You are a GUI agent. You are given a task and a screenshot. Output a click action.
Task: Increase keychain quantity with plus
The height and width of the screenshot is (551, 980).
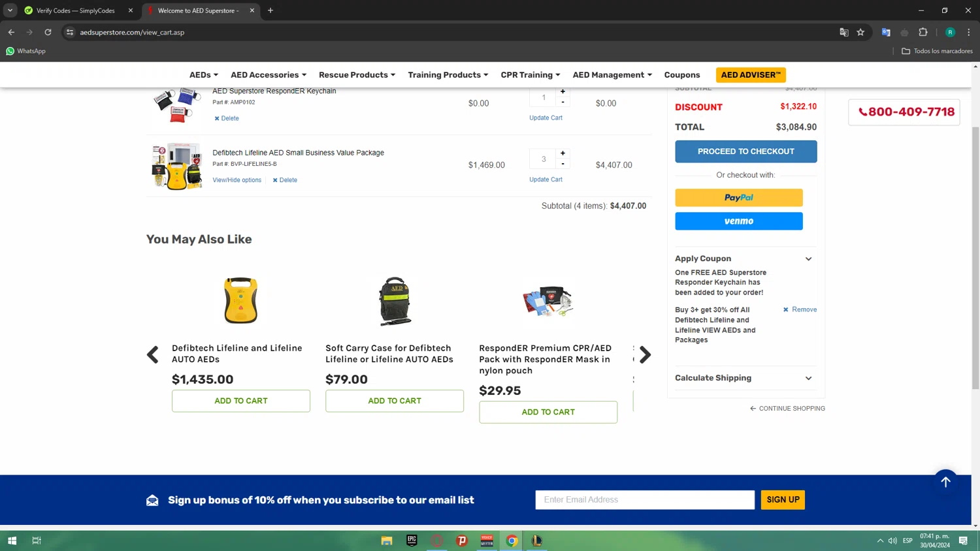click(563, 92)
